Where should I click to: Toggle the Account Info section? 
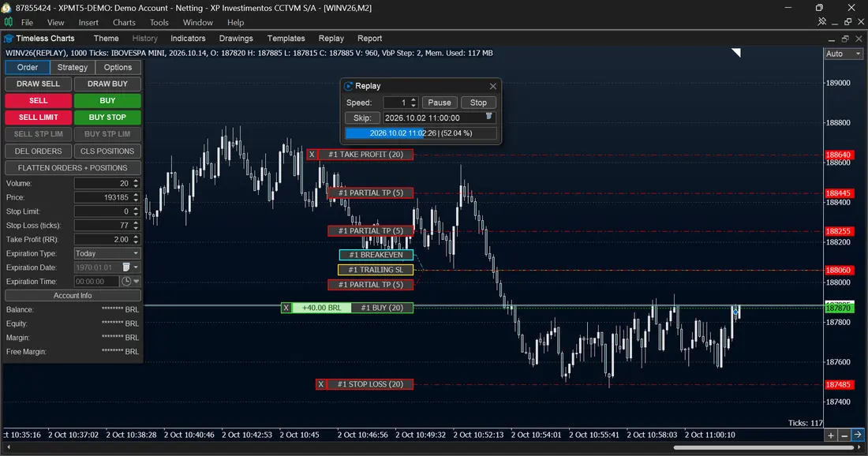pyautogui.click(x=73, y=296)
